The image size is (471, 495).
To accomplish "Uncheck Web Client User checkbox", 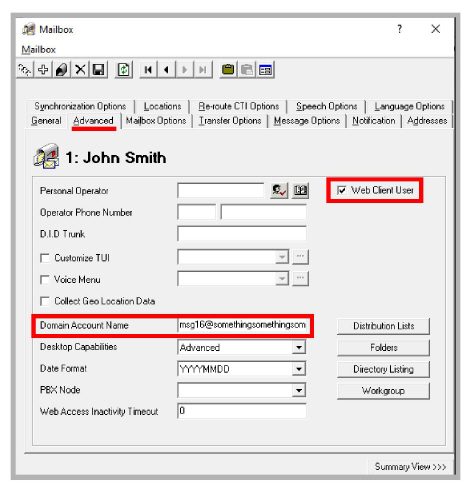I will pos(342,190).
